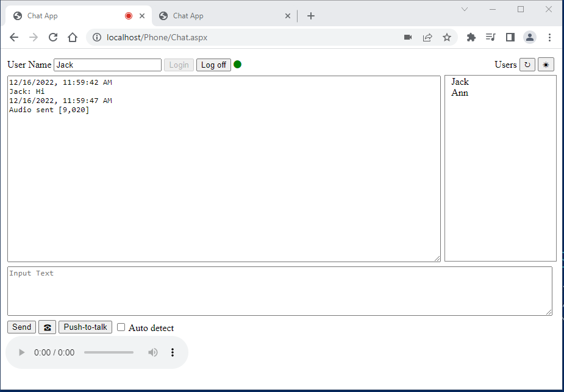Open the camera permission indicator in address bar
This screenshot has width=564, height=392.
pyautogui.click(x=408, y=37)
